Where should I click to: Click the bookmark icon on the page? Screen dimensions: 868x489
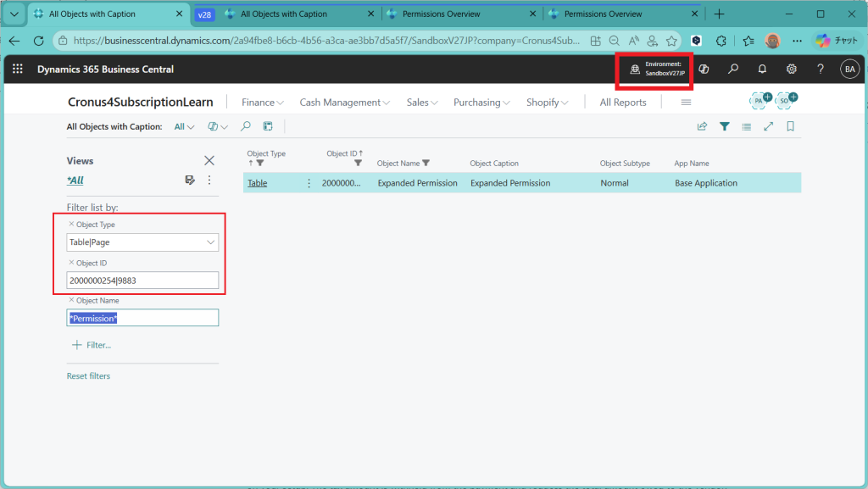point(791,127)
